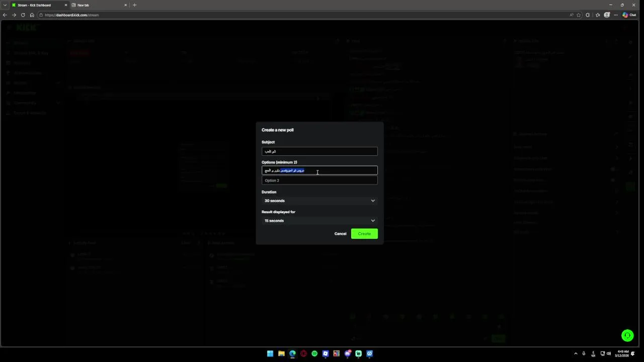Close the New tab browser tab

pos(125,5)
